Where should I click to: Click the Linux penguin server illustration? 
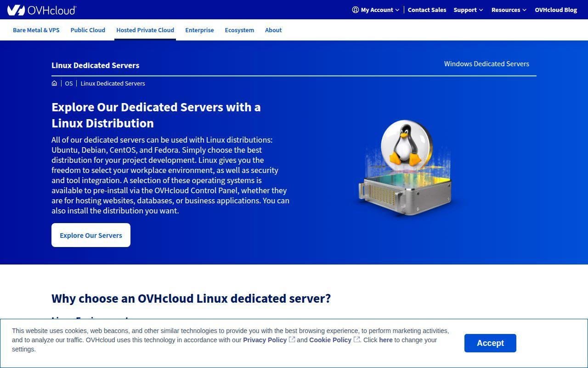point(406,167)
